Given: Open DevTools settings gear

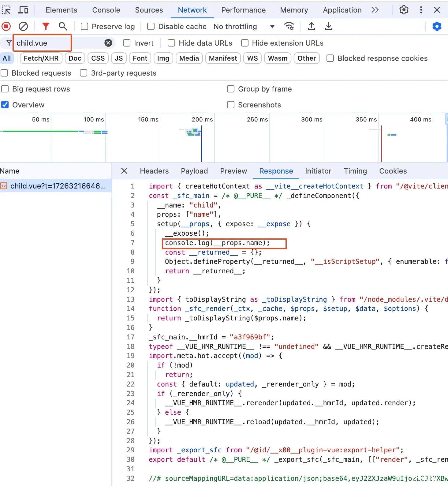Looking at the screenshot, I should pyautogui.click(x=404, y=10).
